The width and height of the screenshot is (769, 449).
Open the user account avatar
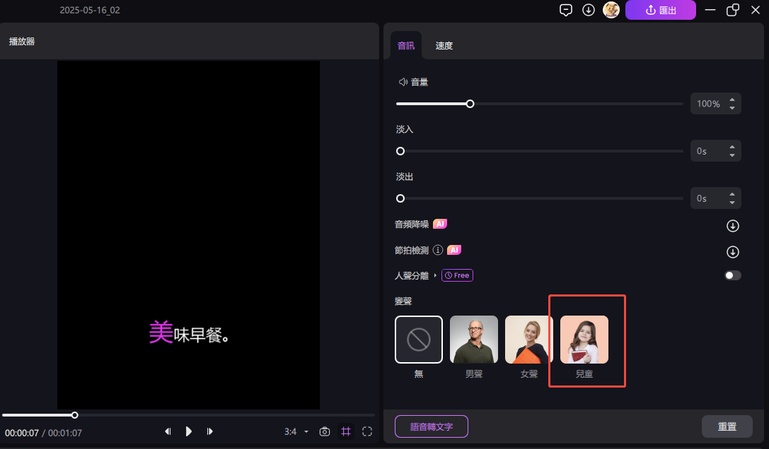coord(611,10)
